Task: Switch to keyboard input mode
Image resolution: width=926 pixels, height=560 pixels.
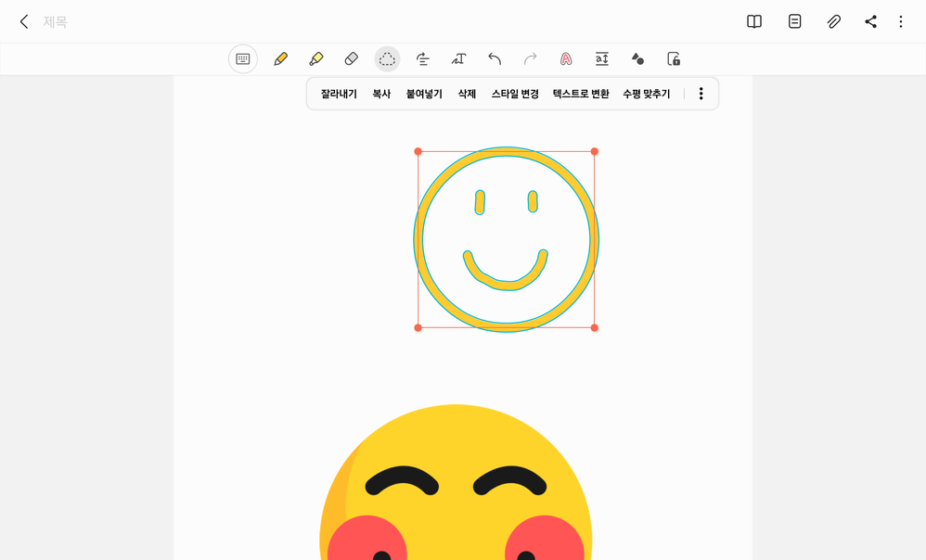Action: click(x=243, y=59)
